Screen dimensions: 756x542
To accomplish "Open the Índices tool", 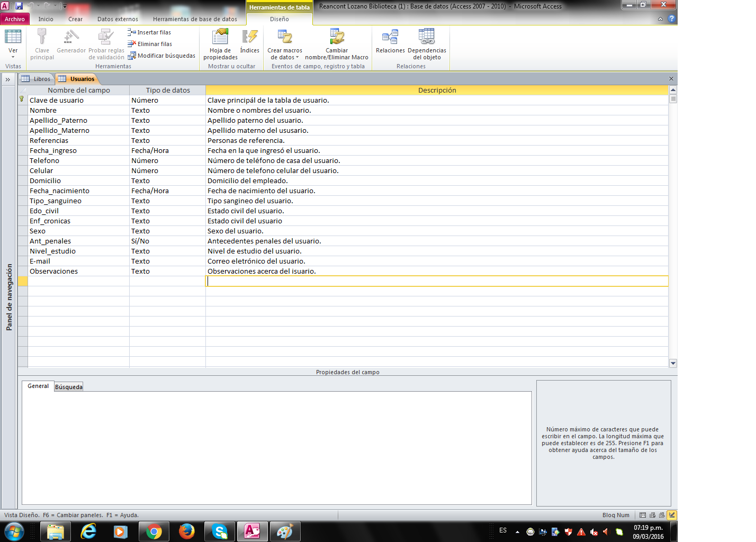I will 249,38.
